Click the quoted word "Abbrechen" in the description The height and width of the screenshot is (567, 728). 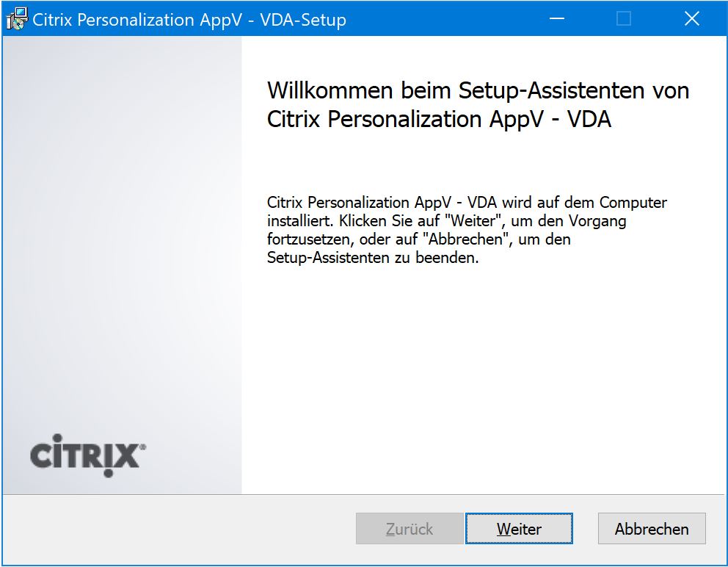click(457, 240)
